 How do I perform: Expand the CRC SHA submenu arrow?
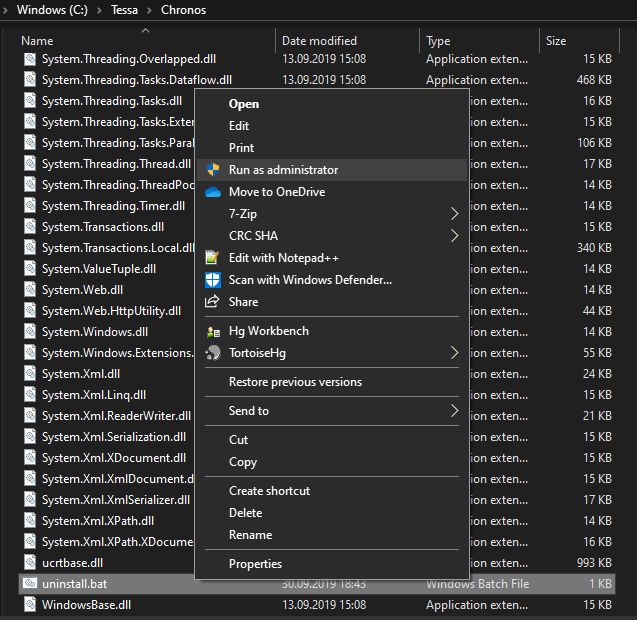coord(454,236)
